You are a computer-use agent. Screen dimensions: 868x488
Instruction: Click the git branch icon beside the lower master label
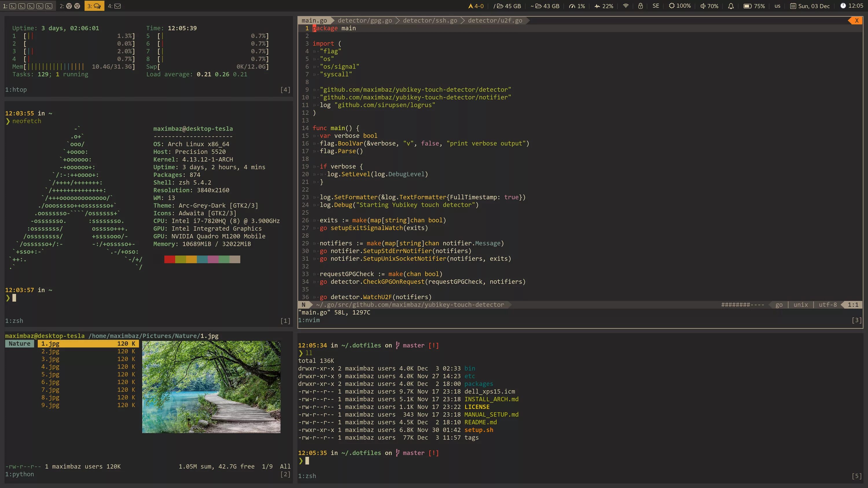(398, 453)
